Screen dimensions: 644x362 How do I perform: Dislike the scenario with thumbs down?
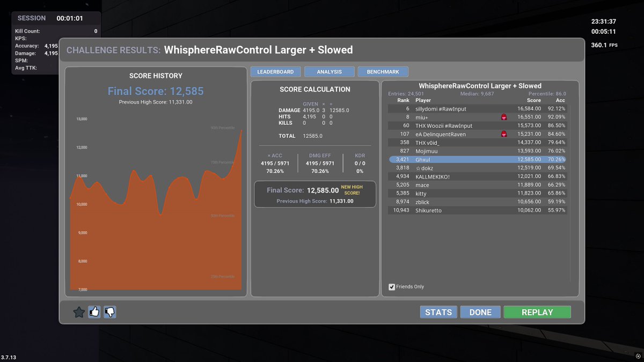click(110, 312)
